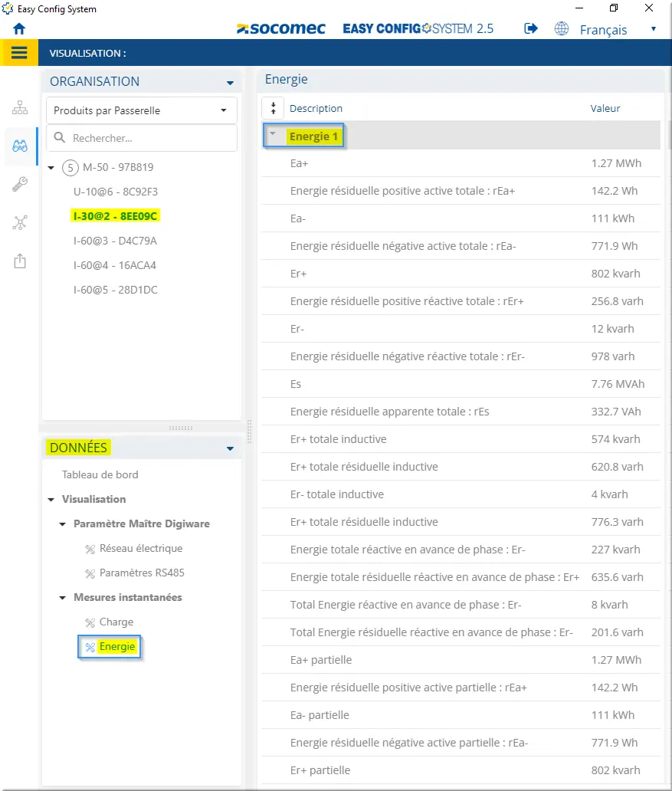Collapse the ORGANISATION panel
This screenshot has height=791, width=672.
230,83
